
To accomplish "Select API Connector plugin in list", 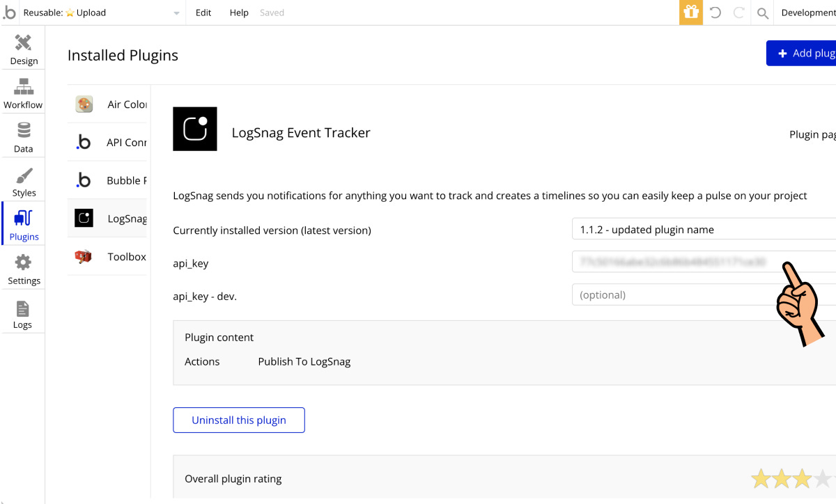I will click(108, 142).
